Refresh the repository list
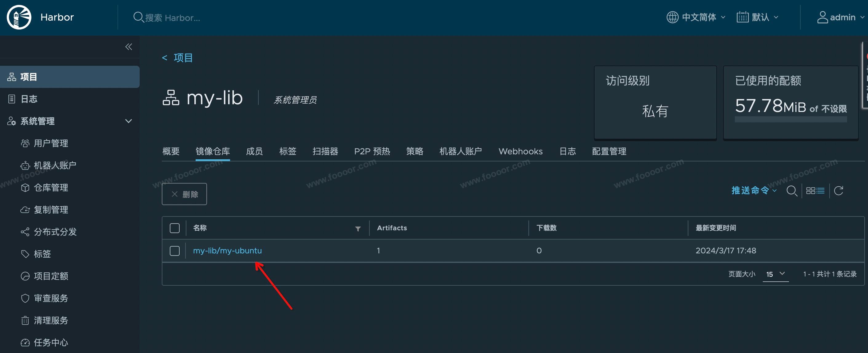The height and width of the screenshot is (353, 868). 838,191
